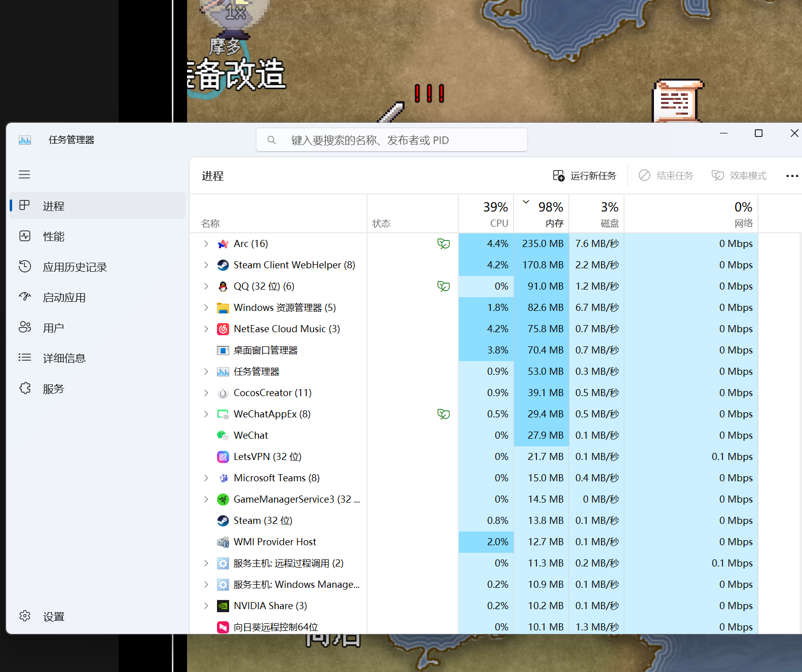The height and width of the screenshot is (672, 802).
Task: Open the 进程 tab in sidebar
Action: (98, 206)
